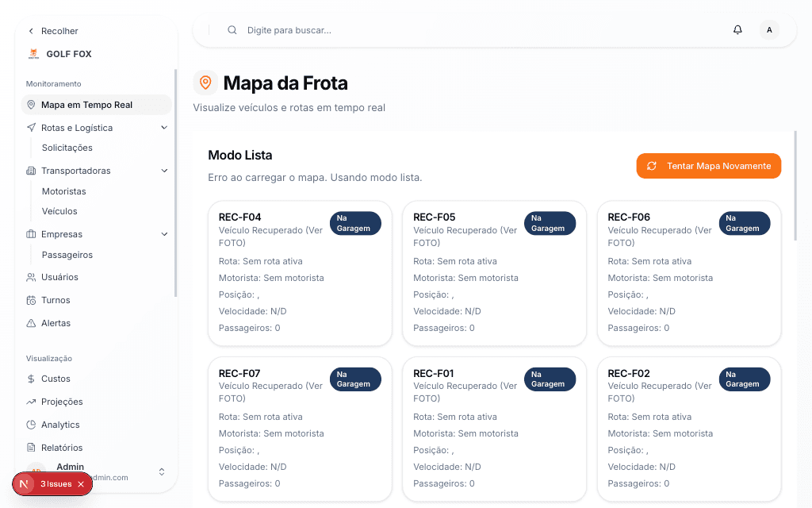812x508 pixels.
Task: Open the notifications bell
Action: pos(737,29)
